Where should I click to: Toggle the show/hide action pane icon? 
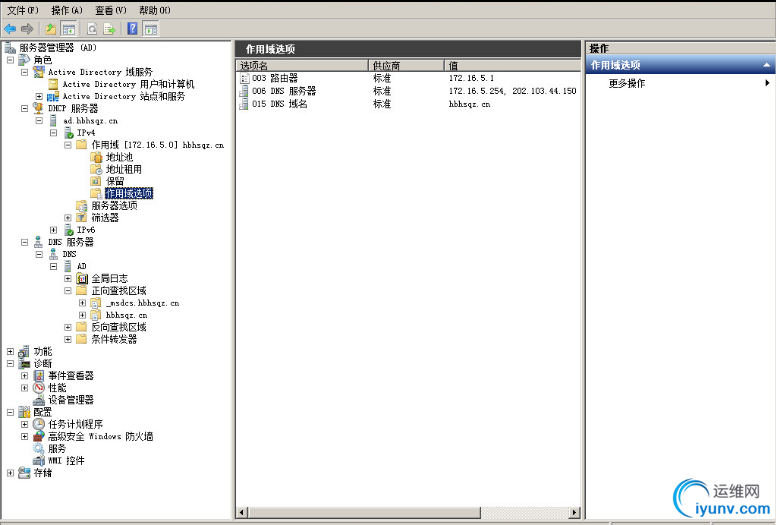pos(150,29)
